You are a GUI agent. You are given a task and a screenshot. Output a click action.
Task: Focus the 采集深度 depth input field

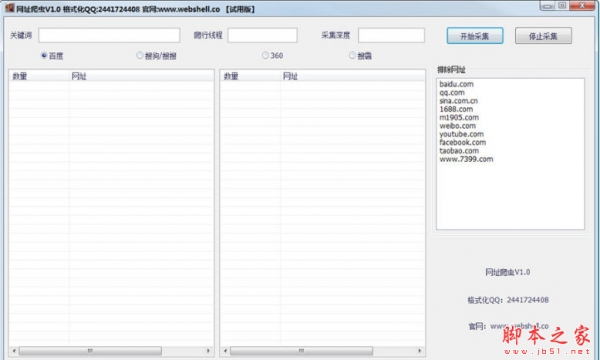pos(391,35)
